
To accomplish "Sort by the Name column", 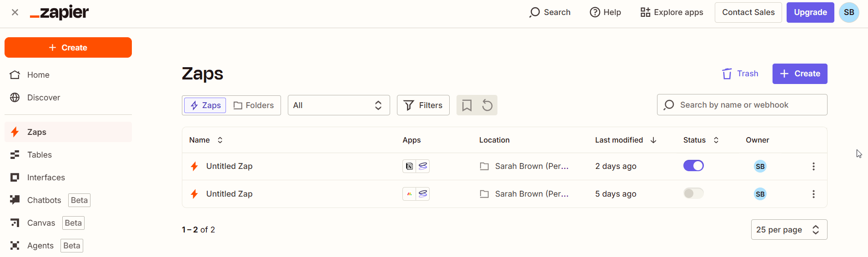I will tap(206, 140).
